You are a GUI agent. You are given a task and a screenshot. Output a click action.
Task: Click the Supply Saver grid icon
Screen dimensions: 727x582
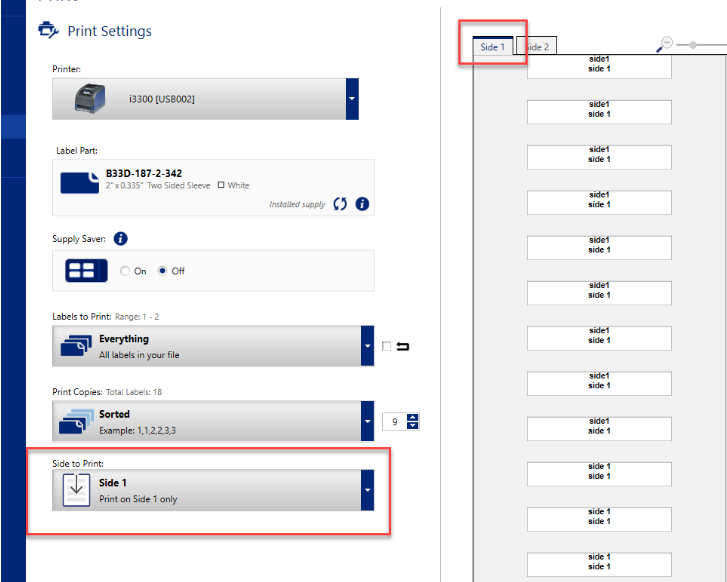tap(87, 271)
